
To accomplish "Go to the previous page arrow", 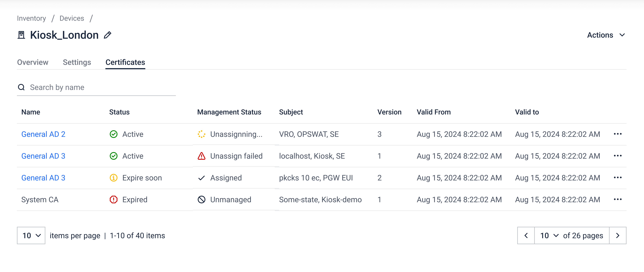I will [x=526, y=236].
